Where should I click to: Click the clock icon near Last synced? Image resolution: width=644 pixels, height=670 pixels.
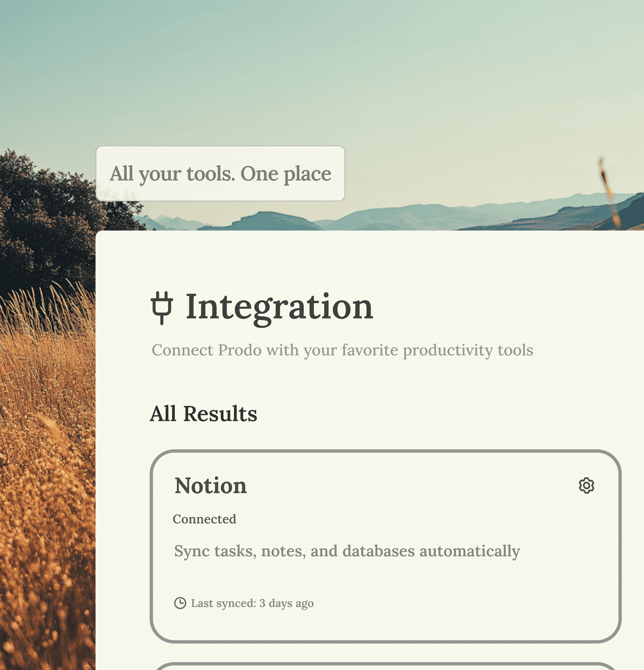180,603
